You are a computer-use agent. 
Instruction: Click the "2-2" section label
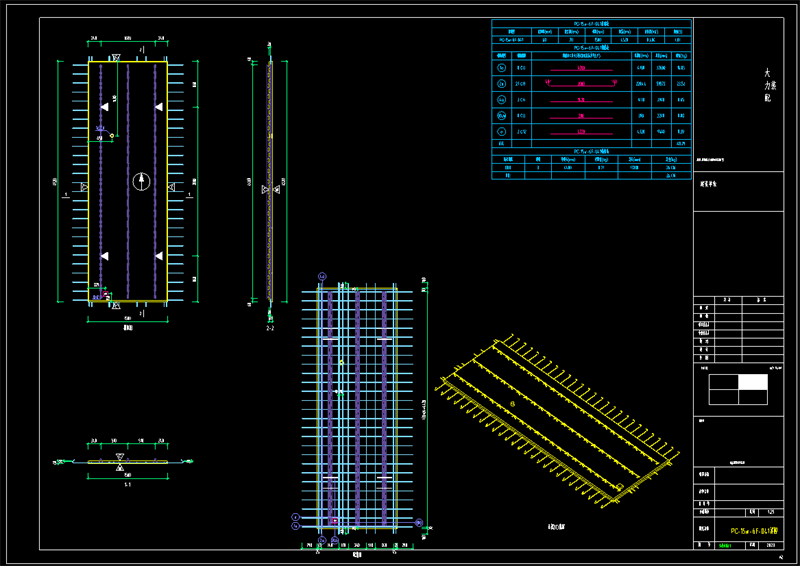[x=270, y=328]
